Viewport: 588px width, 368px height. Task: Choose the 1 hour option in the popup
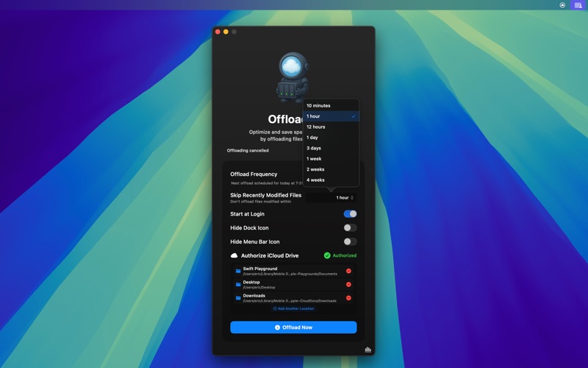pos(331,116)
